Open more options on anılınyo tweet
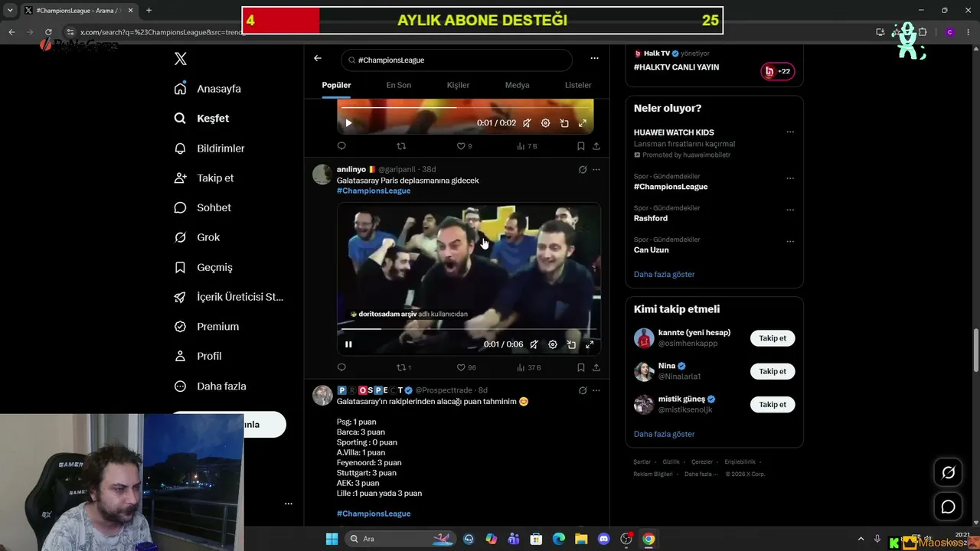The image size is (980, 551). (x=596, y=169)
